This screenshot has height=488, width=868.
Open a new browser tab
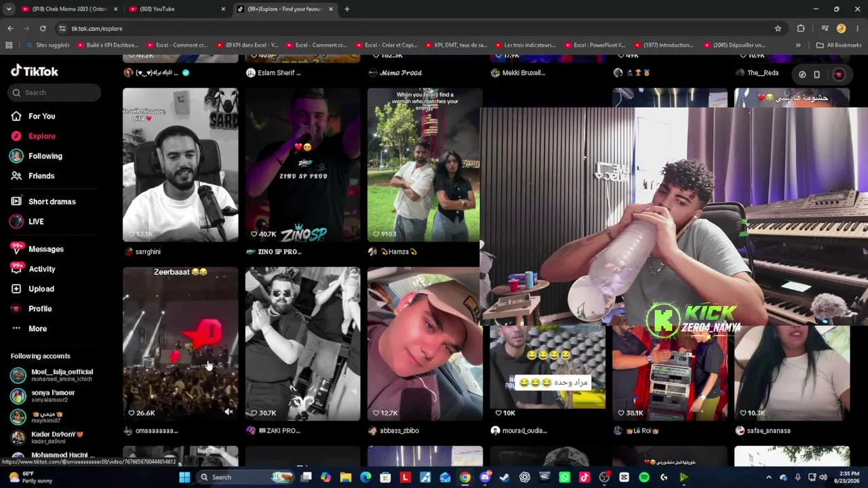tap(347, 9)
